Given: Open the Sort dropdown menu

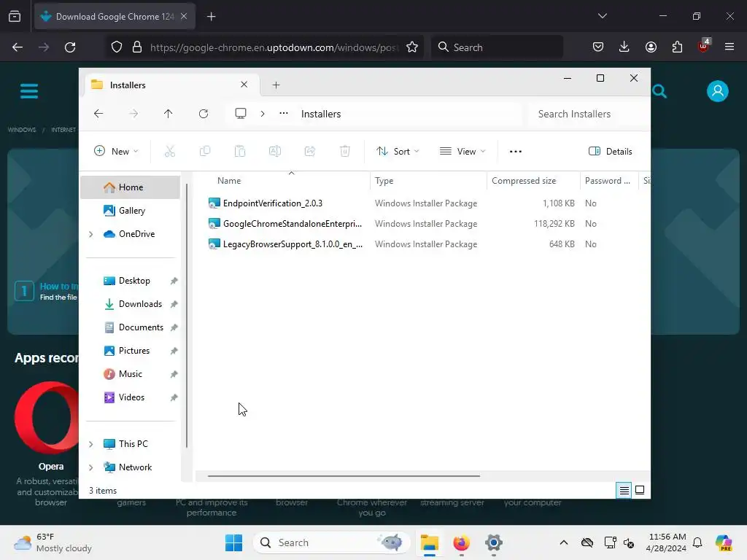Looking at the screenshot, I should tap(398, 152).
